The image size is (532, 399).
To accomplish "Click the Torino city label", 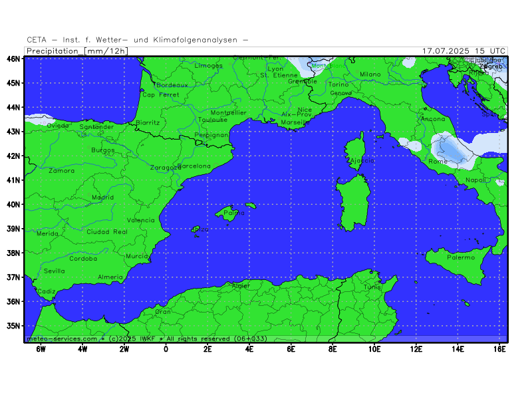I will 338,84.
